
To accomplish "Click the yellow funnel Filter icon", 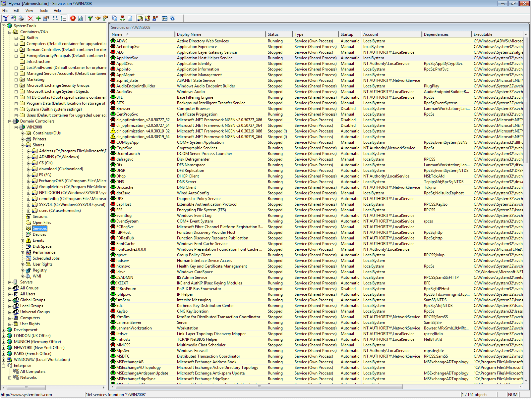I will point(90,18).
